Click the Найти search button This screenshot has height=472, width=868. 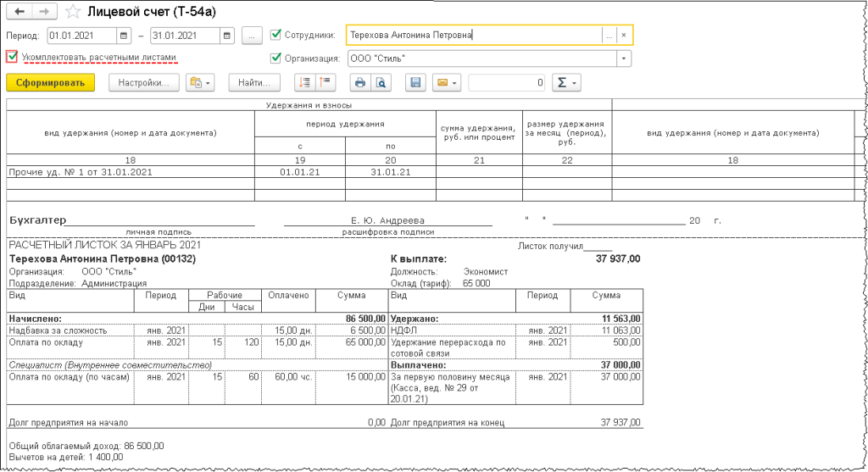(x=254, y=82)
